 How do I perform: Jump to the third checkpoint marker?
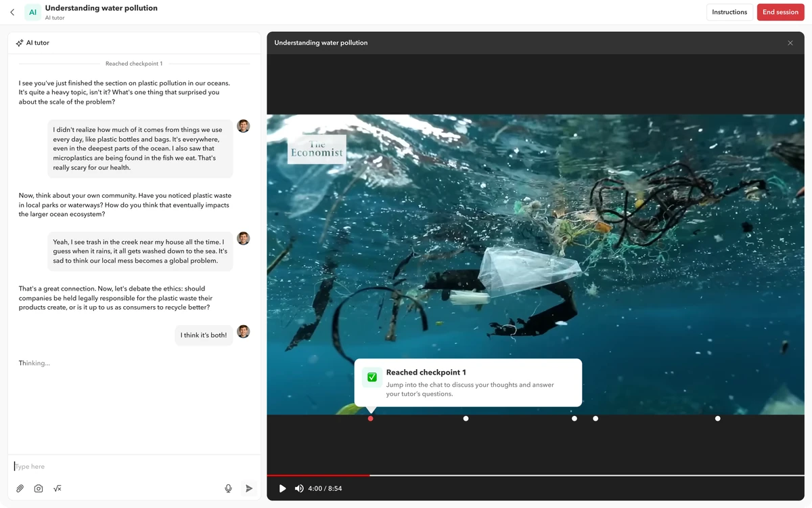click(574, 419)
